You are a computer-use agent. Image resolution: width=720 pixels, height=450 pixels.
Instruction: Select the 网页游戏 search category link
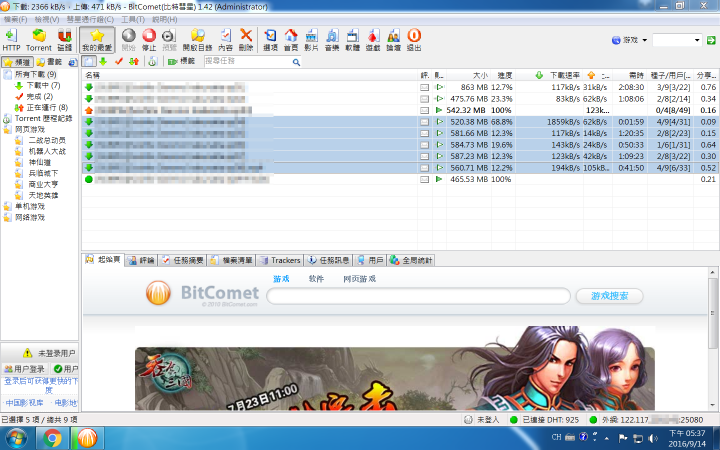360,279
